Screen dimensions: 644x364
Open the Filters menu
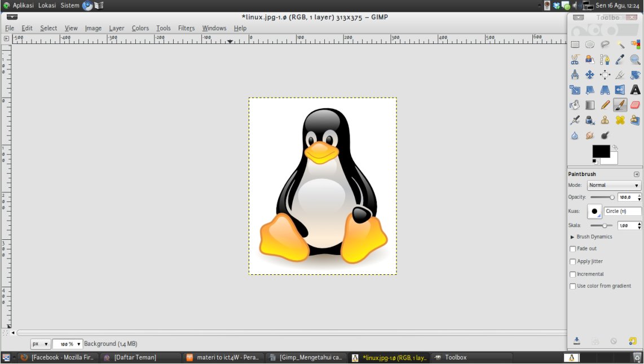(186, 28)
